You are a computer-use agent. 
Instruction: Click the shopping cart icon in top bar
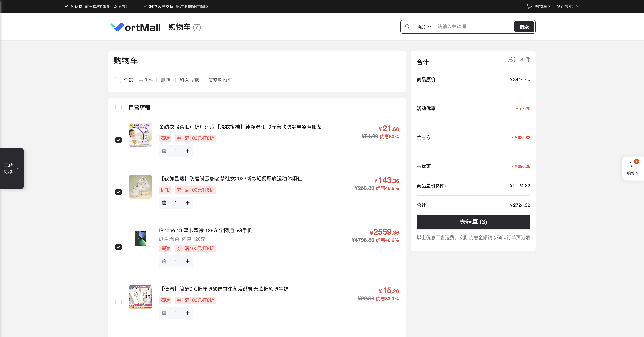[529, 6]
